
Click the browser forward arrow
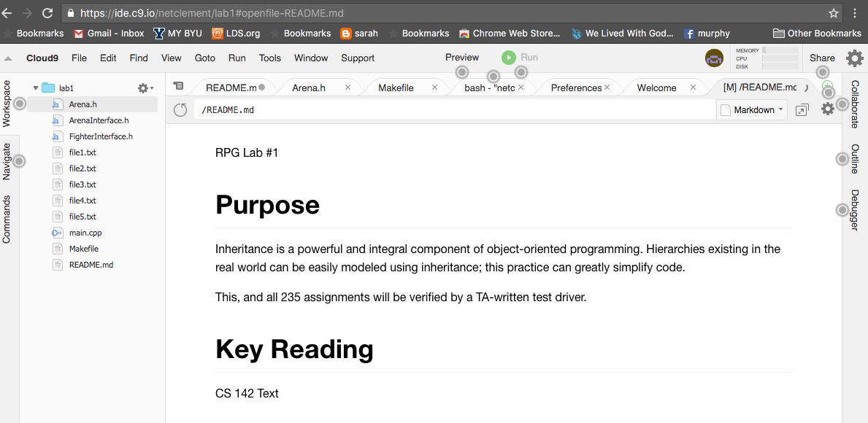point(27,12)
